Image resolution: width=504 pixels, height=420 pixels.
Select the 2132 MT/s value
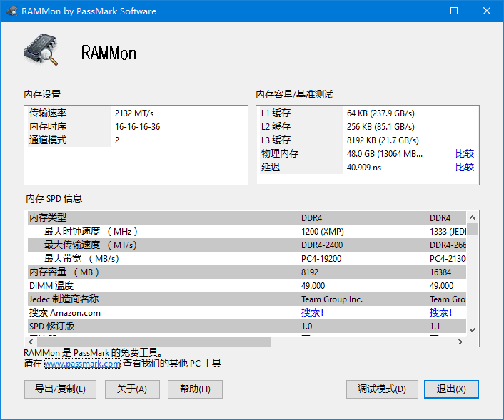pyautogui.click(x=134, y=113)
